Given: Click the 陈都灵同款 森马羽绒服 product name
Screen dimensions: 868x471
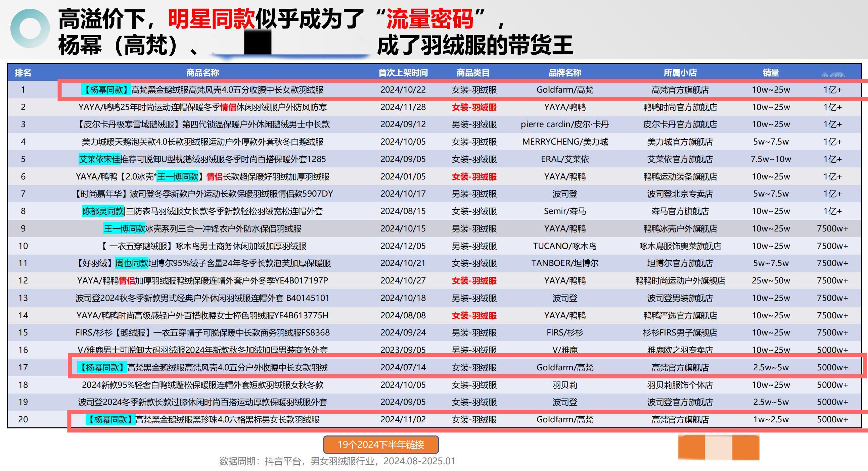Looking at the screenshot, I should [202, 211].
